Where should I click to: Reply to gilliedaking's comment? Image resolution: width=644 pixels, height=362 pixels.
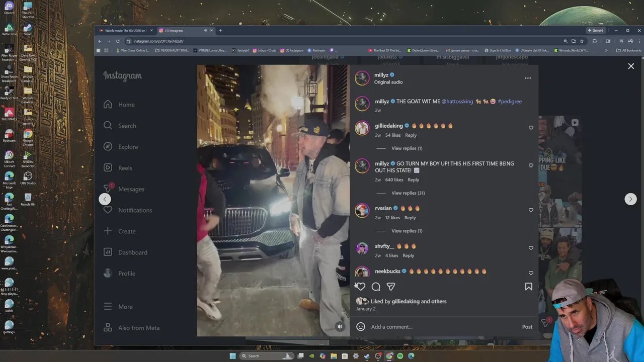[411, 135]
